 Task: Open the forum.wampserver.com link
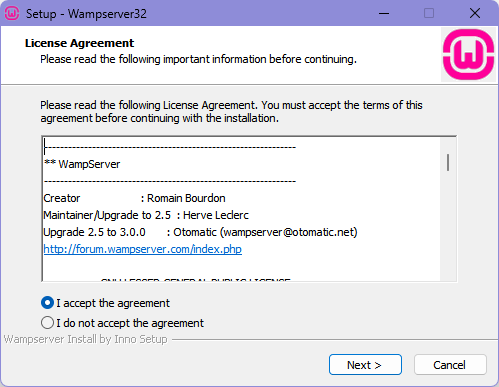(143, 249)
